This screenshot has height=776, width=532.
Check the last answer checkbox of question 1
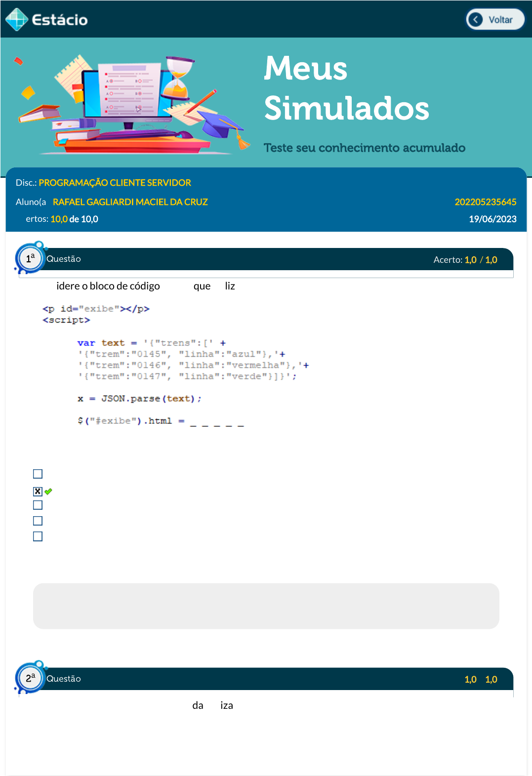[38, 536]
